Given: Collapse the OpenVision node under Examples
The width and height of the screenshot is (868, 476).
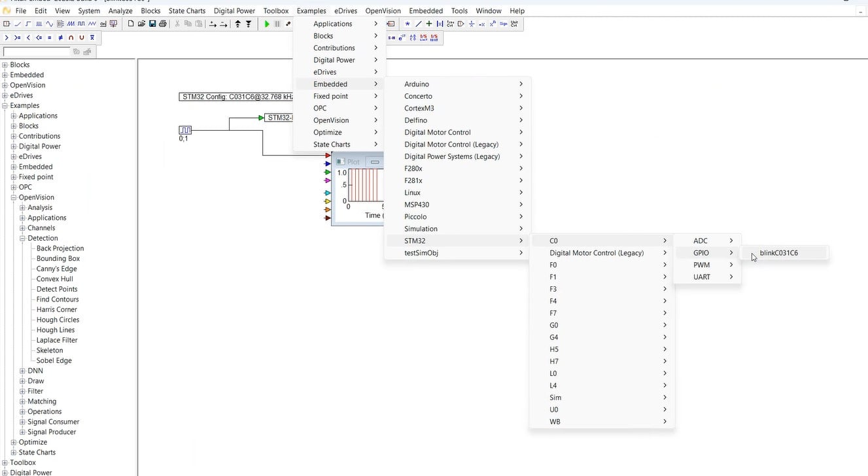Looking at the screenshot, I should [14, 197].
